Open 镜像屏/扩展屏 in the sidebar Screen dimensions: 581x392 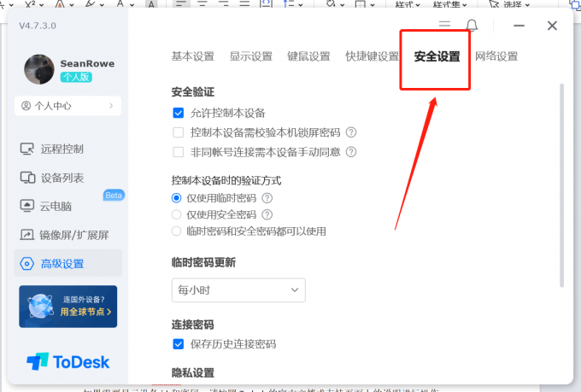[x=64, y=235]
